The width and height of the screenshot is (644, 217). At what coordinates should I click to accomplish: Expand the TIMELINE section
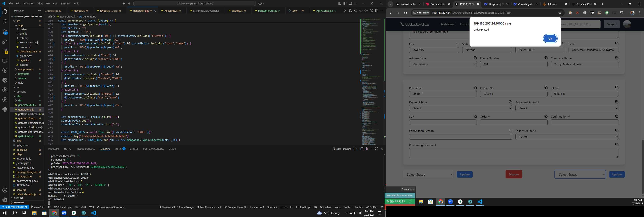pos(19,203)
